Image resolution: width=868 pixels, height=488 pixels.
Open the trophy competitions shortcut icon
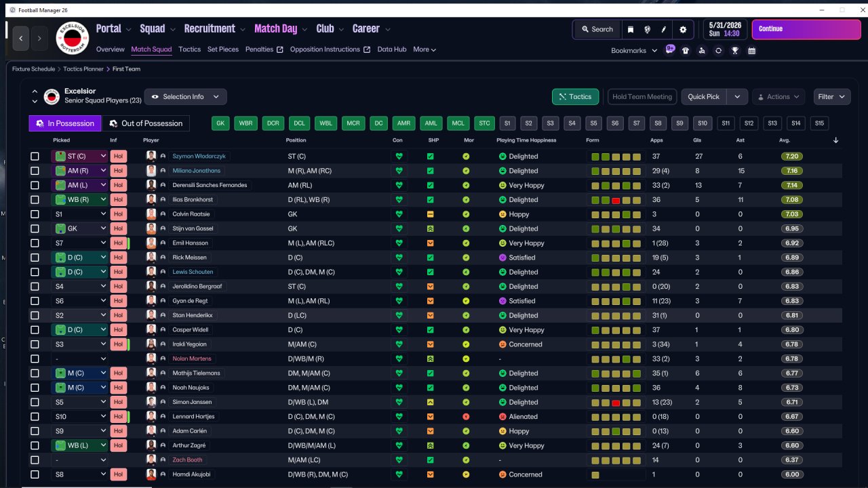click(735, 50)
